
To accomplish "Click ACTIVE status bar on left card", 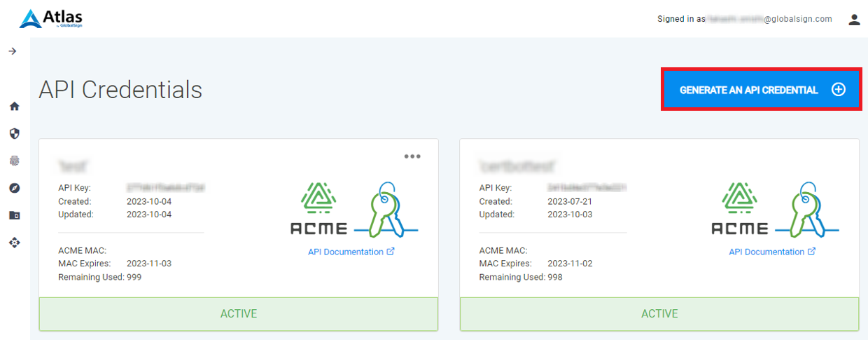I will point(239,313).
